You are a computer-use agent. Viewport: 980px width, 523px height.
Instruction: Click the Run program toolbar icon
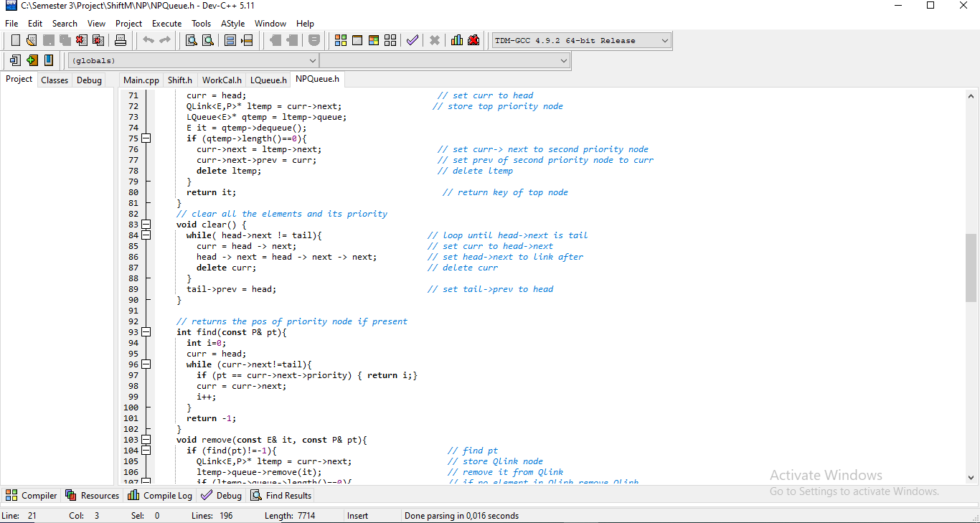pos(357,40)
